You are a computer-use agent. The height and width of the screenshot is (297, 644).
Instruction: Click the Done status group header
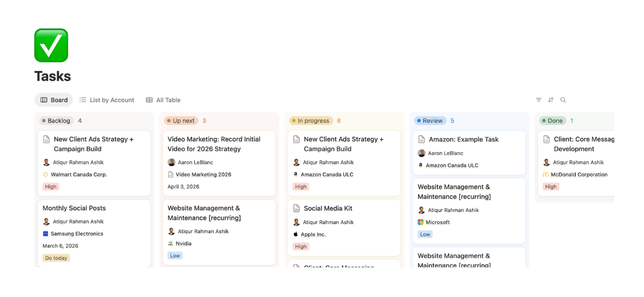tap(553, 121)
